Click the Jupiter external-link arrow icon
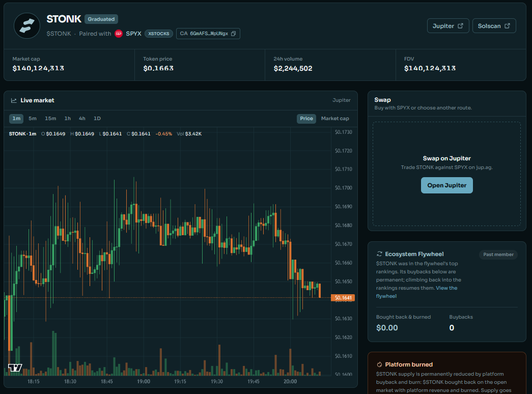Screen dimensions: 532x394 pyautogui.click(x=460, y=26)
